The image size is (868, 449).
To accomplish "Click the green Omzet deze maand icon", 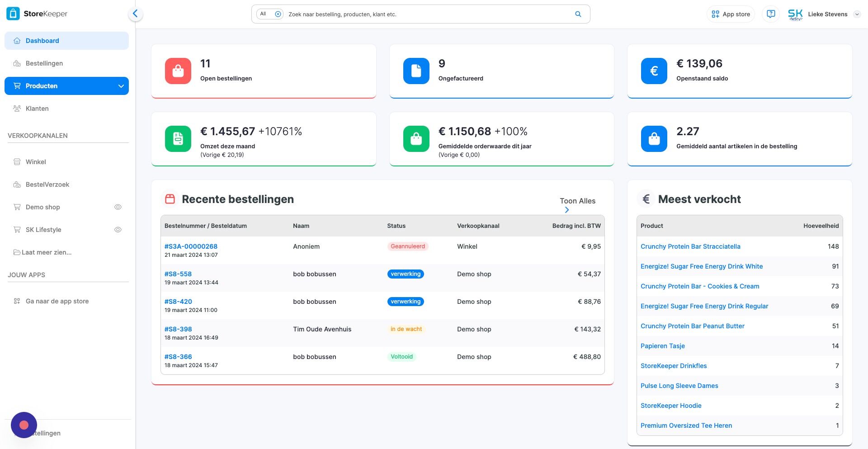I will pyautogui.click(x=178, y=139).
